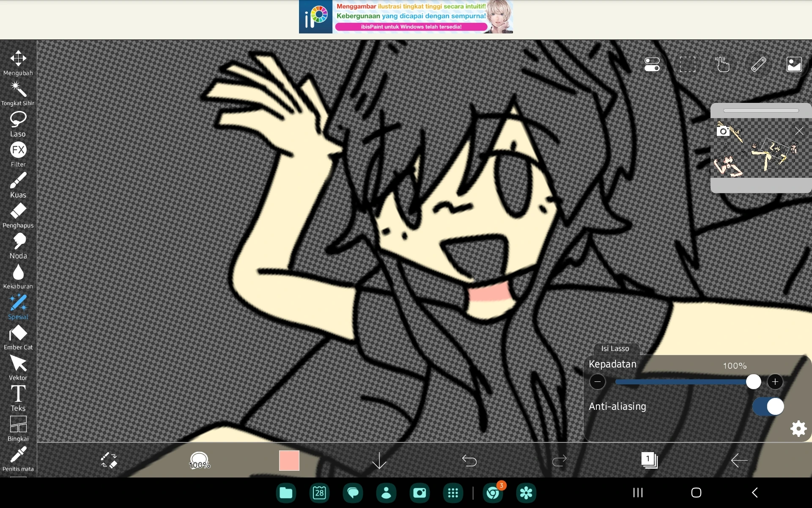Screen dimensions: 812x508
Task: Select the Penghapus (eraser) tool
Action: click(18, 213)
